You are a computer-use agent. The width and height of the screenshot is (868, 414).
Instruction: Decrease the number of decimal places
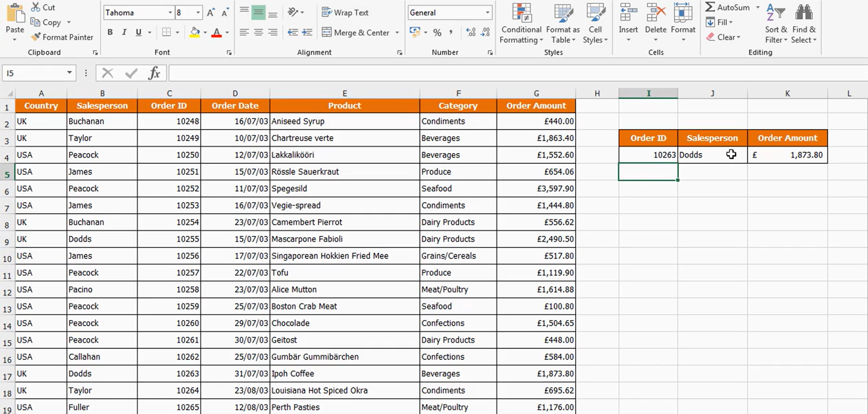[x=485, y=32]
